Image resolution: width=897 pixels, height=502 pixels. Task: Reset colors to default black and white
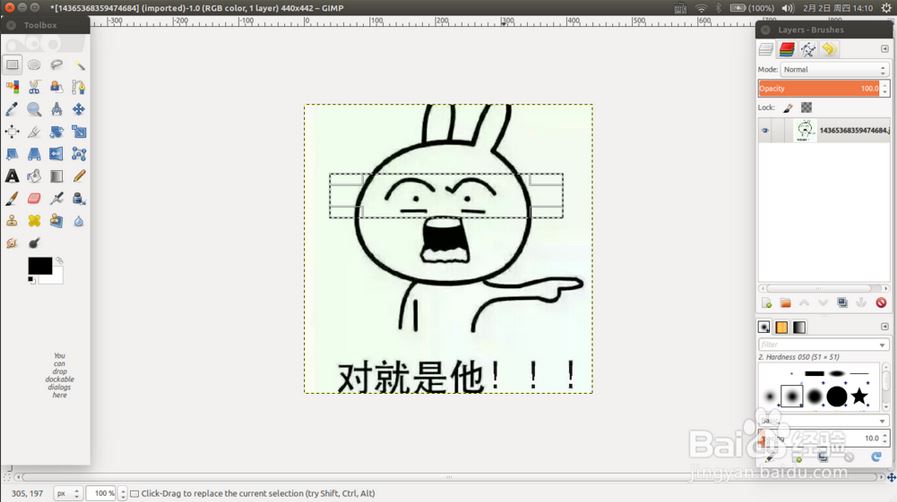coord(31,280)
